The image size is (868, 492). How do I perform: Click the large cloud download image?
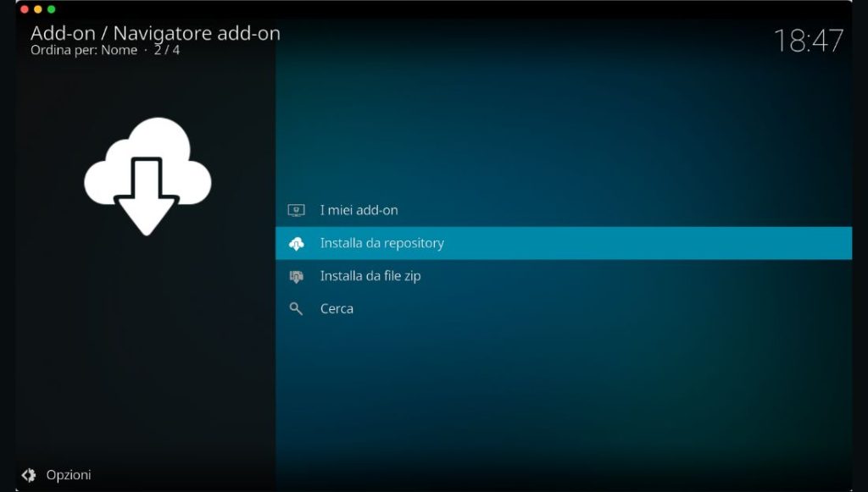coord(147,176)
